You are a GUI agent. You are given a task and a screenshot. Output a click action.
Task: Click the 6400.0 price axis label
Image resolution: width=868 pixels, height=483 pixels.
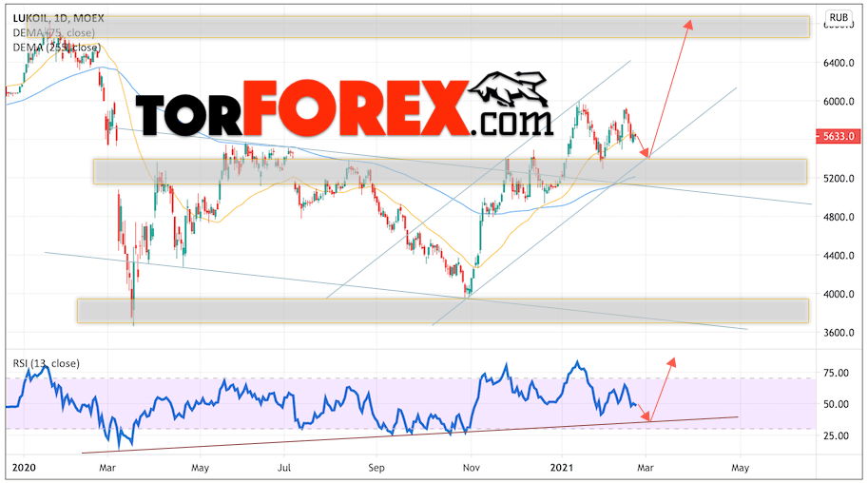pos(839,63)
